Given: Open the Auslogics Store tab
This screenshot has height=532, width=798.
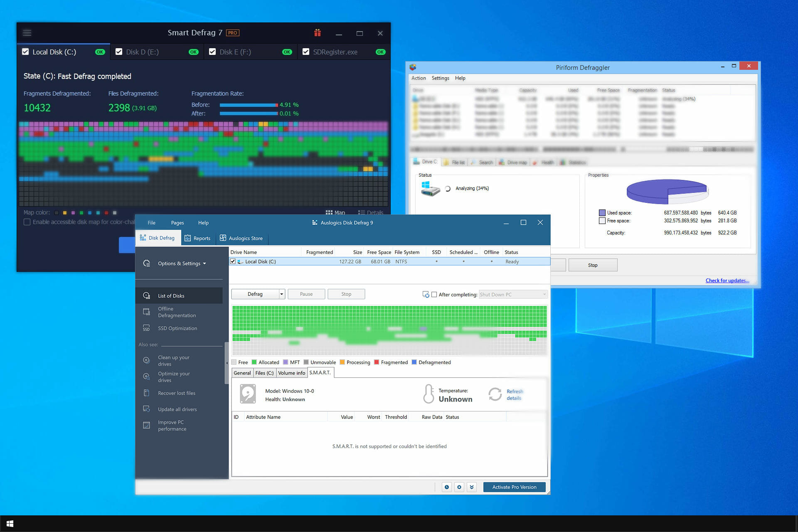Looking at the screenshot, I should click(241, 238).
